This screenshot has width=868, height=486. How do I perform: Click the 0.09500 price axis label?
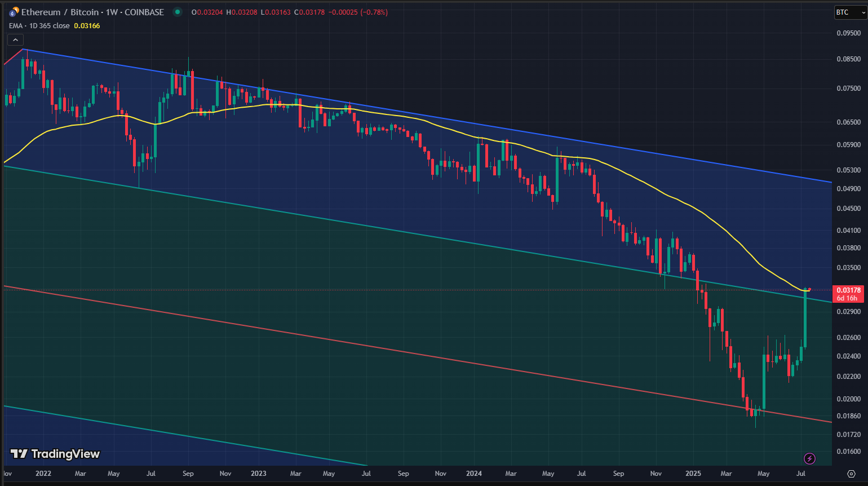click(x=848, y=33)
